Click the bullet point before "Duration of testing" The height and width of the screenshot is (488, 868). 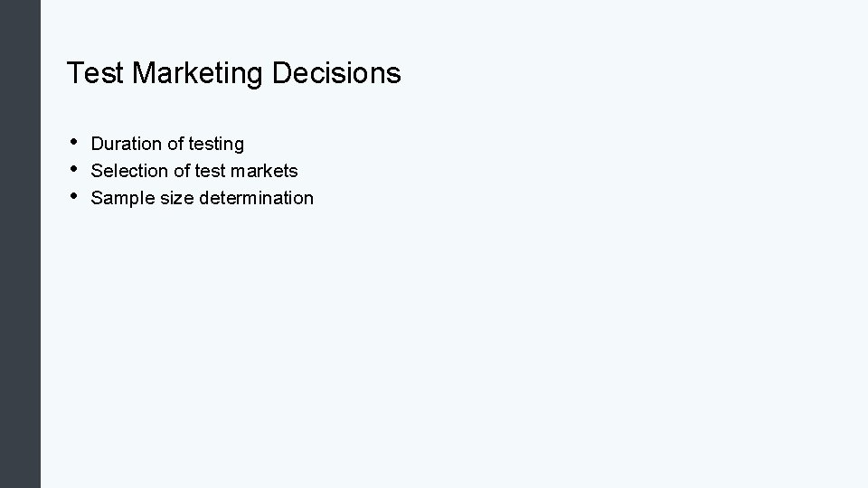pyautogui.click(x=73, y=142)
